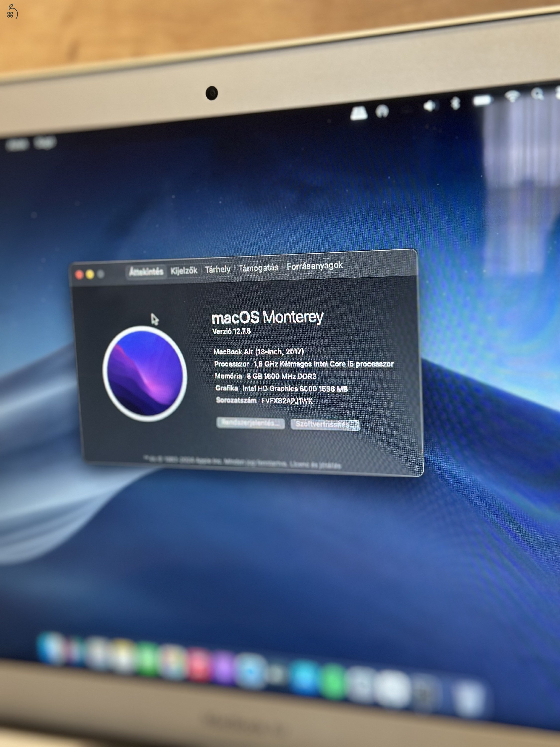Minimize window with yellow button
560x747 pixels.
pyautogui.click(x=90, y=275)
